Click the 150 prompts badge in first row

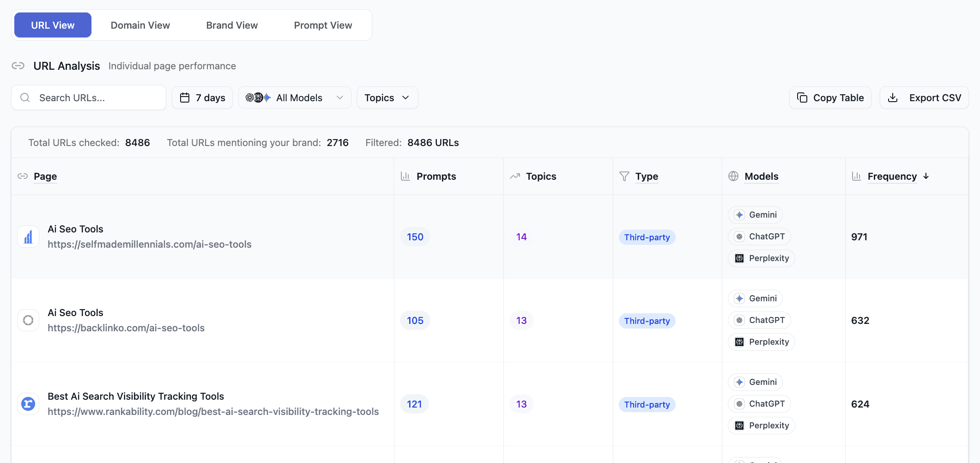click(x=415, y=237)
